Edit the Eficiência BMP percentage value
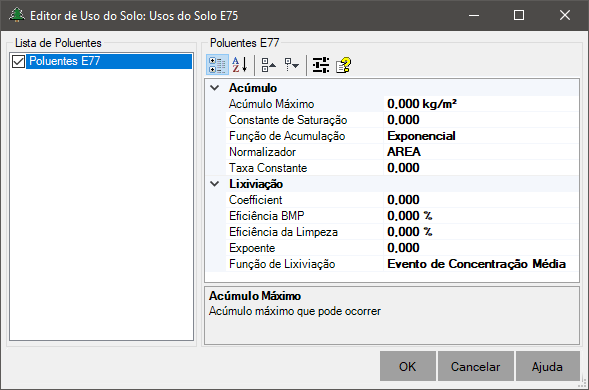 coord(481,216)
